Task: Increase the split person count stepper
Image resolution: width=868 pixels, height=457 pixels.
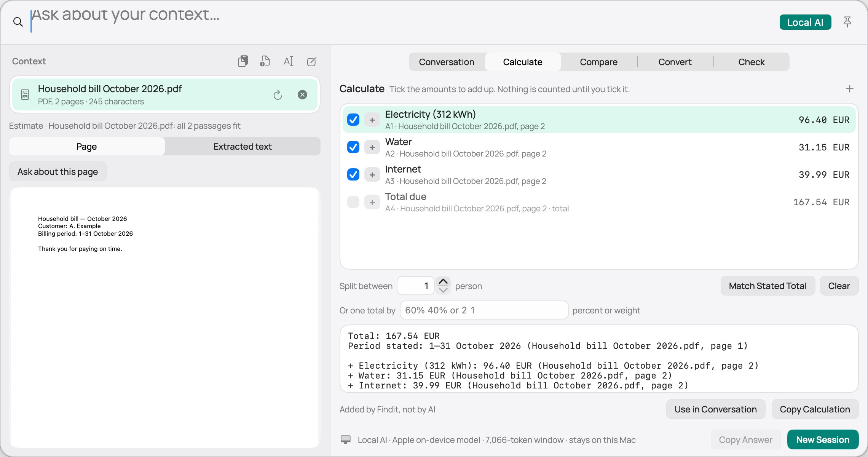Action: point(443,281)
